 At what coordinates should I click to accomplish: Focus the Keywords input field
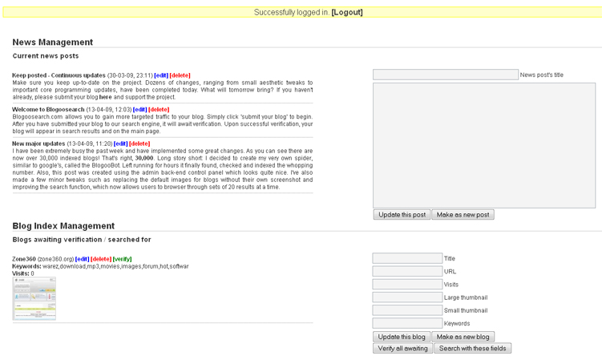(x=407, y=323)
